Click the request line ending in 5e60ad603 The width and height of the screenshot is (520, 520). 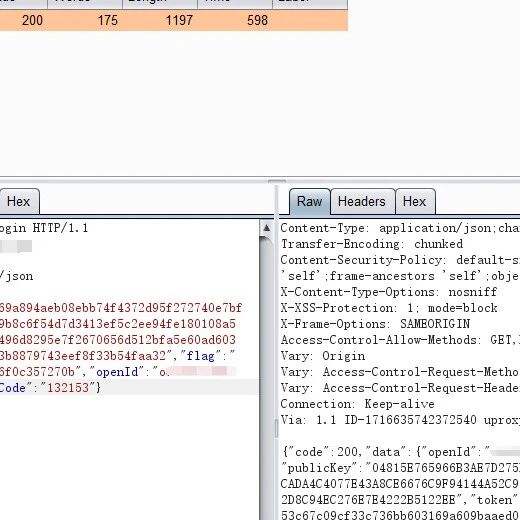(x=118, y=340)
